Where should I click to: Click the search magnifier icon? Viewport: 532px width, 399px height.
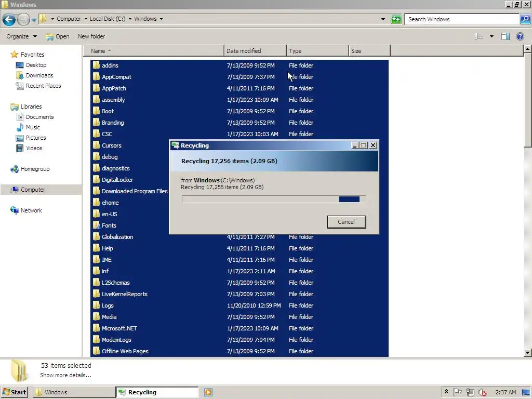(x=525, y=19)
